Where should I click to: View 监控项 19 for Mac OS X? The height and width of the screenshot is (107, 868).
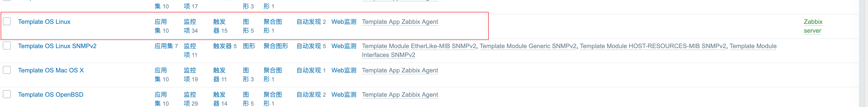tap(190, 75)
